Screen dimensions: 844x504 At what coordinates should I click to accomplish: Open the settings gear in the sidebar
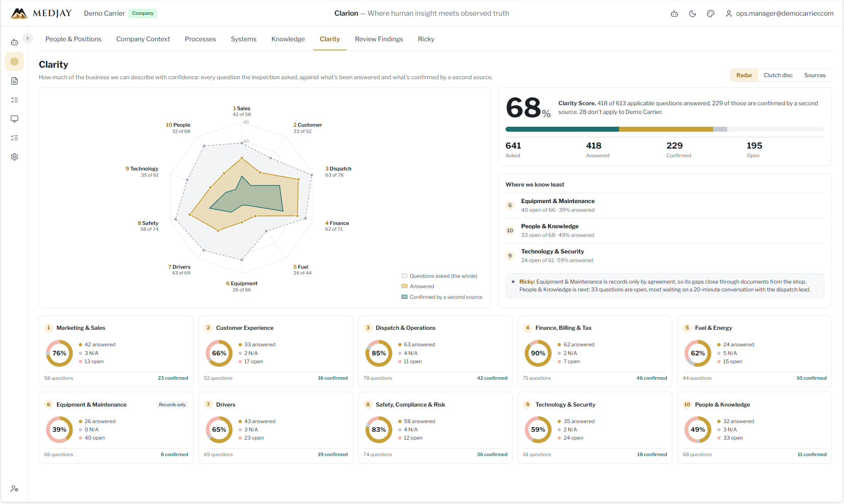pos(14,157)
